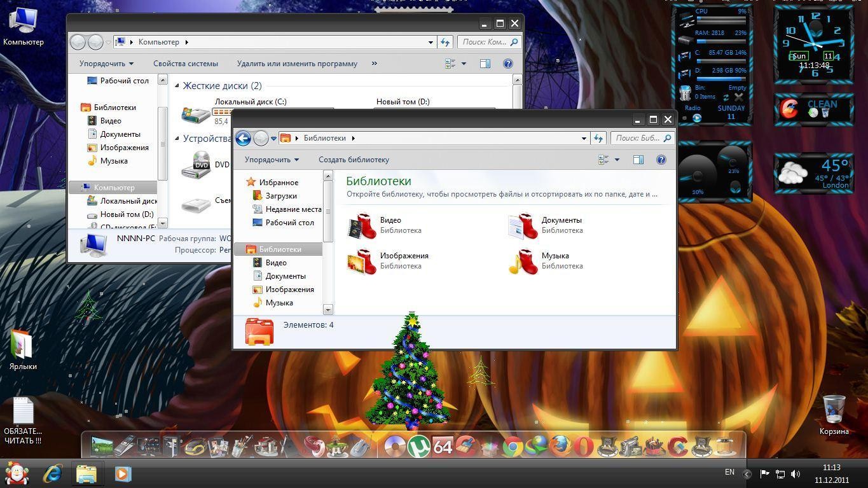Select Компьютер in the back window tree
The width and height of the screenshot is (868, 488).
[x=114, y=188]
